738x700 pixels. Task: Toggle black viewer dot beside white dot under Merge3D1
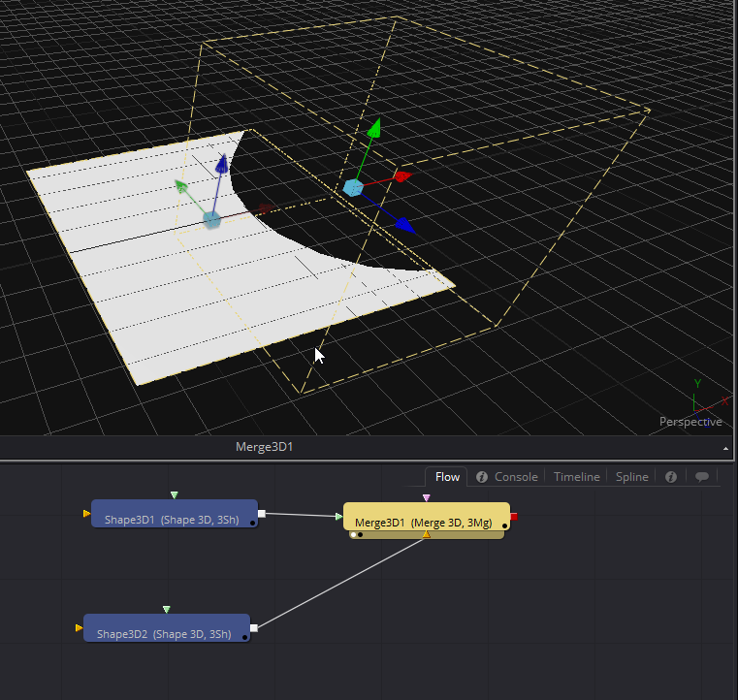point(360,535)
